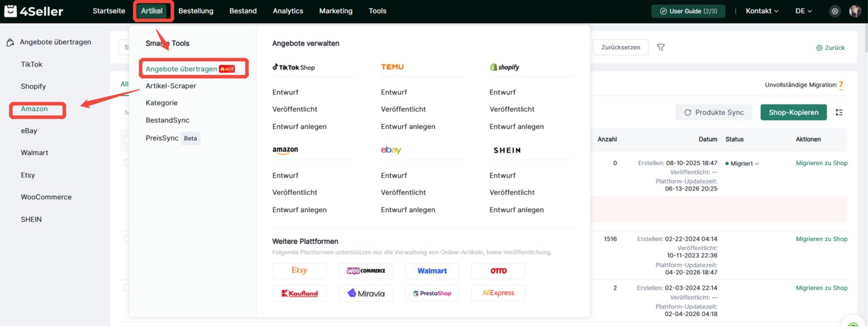Image resolution: width=868 pixels, height=329 pixels.
Task: Open the Tools menu
Action: (378, 11)
